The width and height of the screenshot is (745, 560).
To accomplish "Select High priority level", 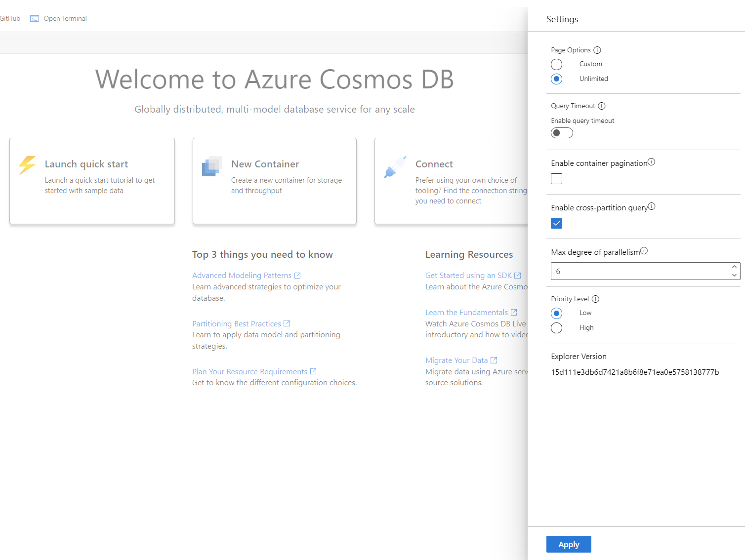I will point(556,328).
